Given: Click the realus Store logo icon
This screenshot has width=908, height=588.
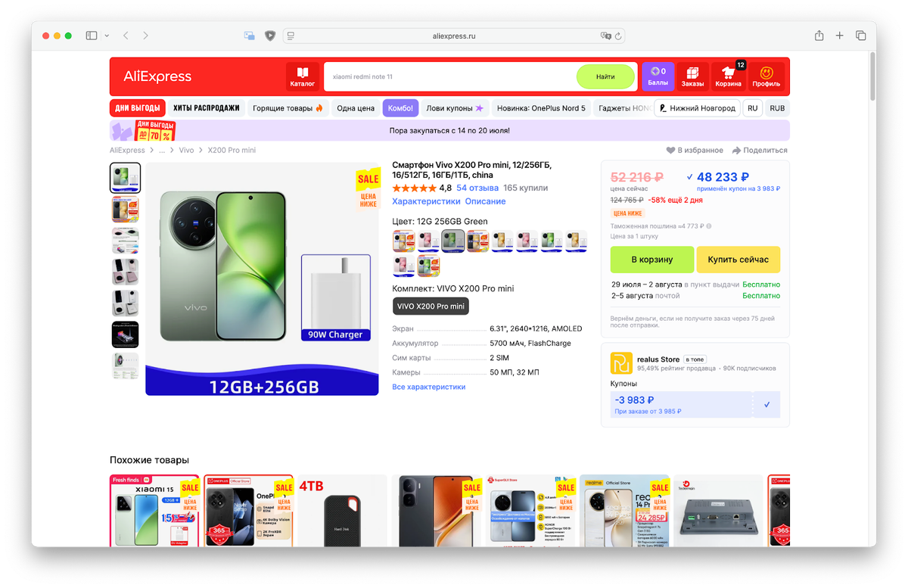Looking at the screenshot, I should 621,363.
